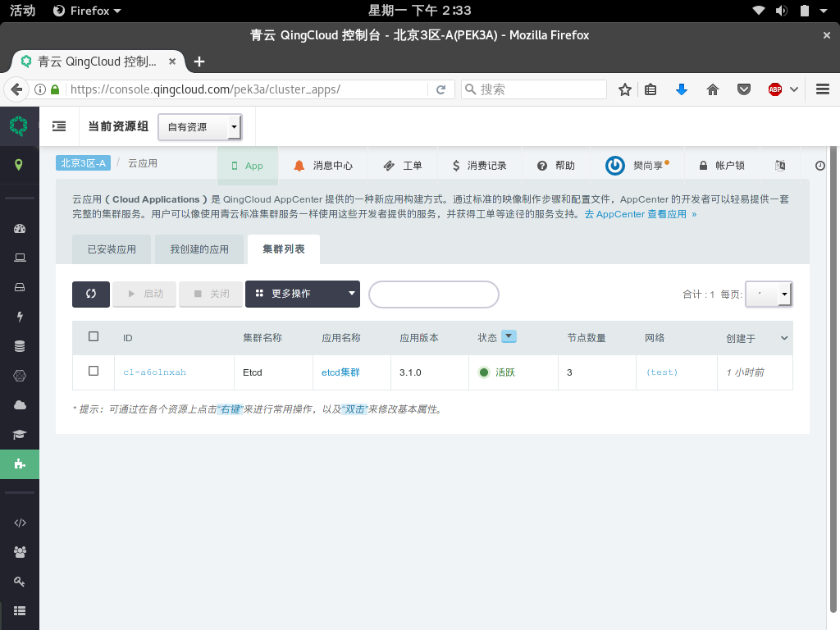Open the 自有资源 resource group dropdown
This screenshot has width=840, height=630.
click(199, 127)
